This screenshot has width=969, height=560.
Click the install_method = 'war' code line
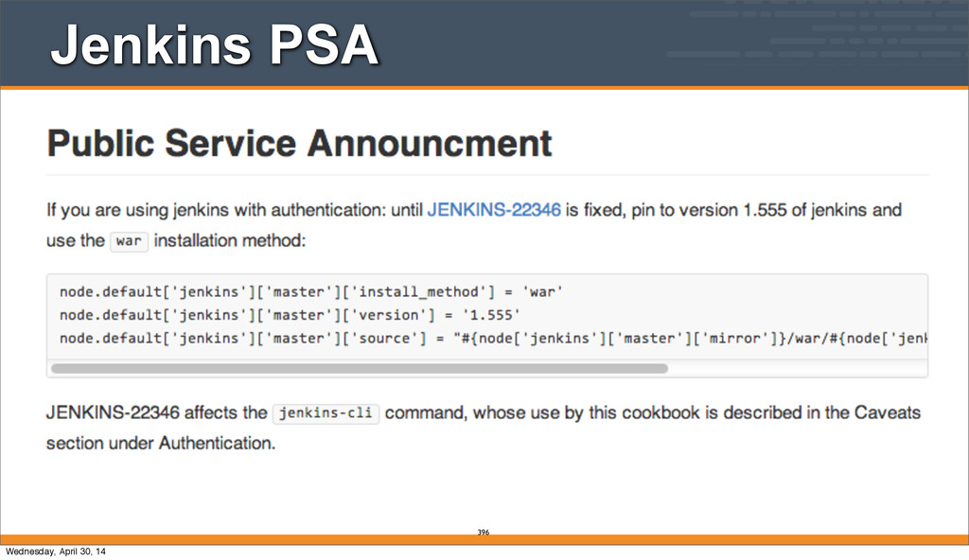(310, 291)
